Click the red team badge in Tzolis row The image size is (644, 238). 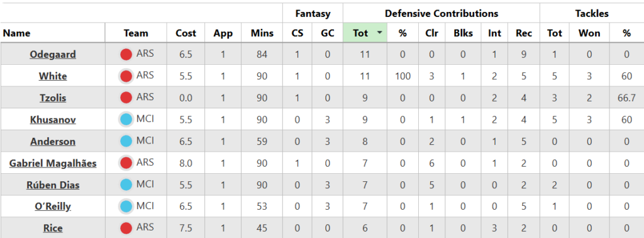point(126,98)
